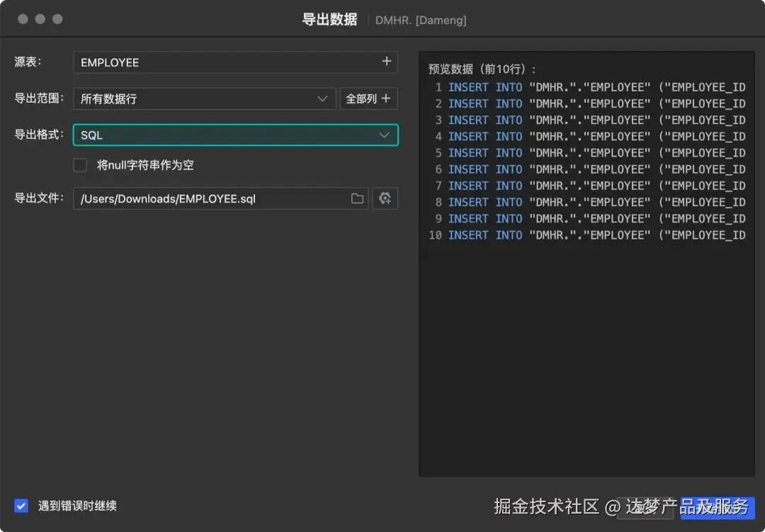Screen dimensions: 765x532
Task: Click the export file path field
Action: [x=220, y=198]
